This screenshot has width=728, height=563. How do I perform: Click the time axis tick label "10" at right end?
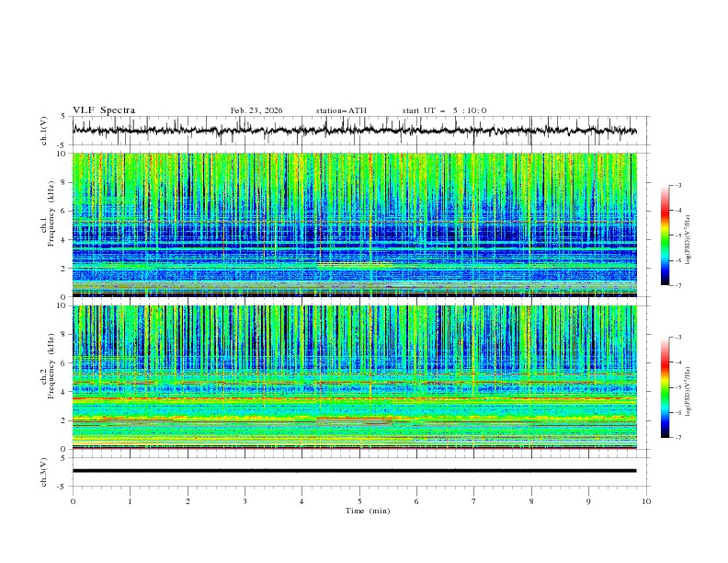pyautogui.click(x=646, y=501)
